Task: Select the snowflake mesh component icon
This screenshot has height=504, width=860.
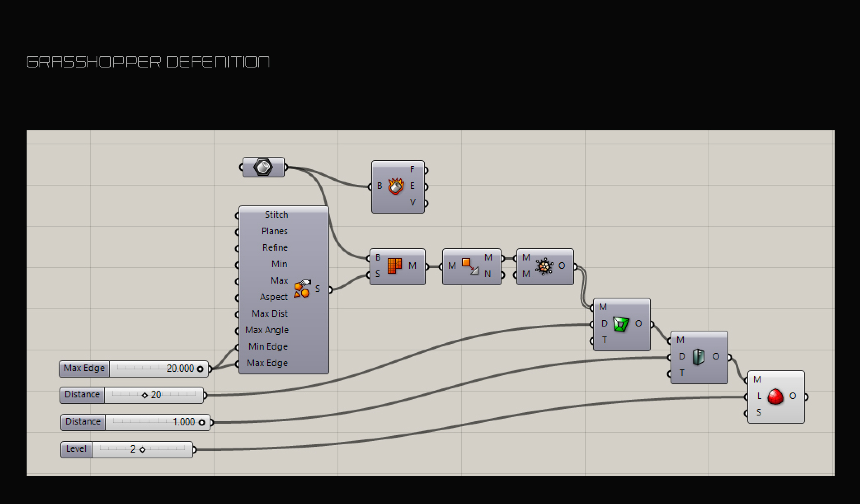Action: pos(544,266)
